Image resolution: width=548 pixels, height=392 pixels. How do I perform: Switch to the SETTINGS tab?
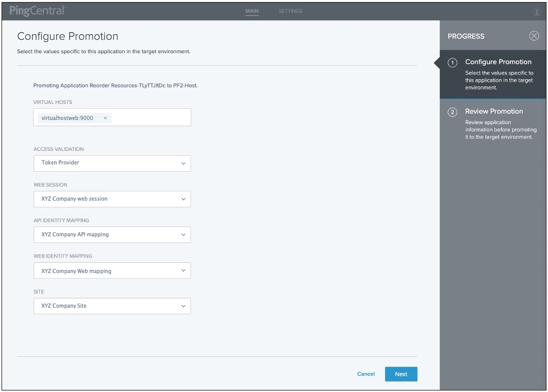pos(290,10)
